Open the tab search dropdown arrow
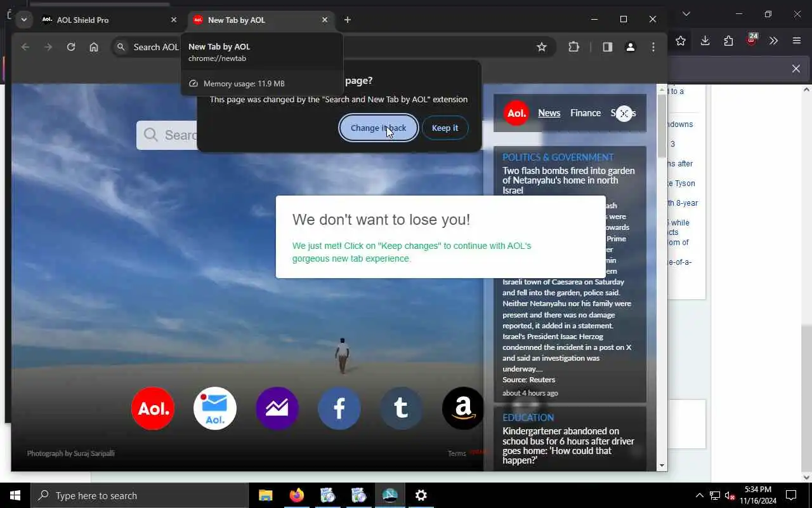This screenshot has width=812, height=508. tap(23, 20)
